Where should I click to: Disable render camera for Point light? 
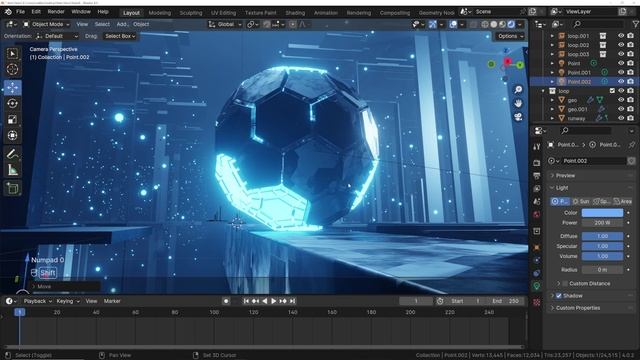coord(630,63)
